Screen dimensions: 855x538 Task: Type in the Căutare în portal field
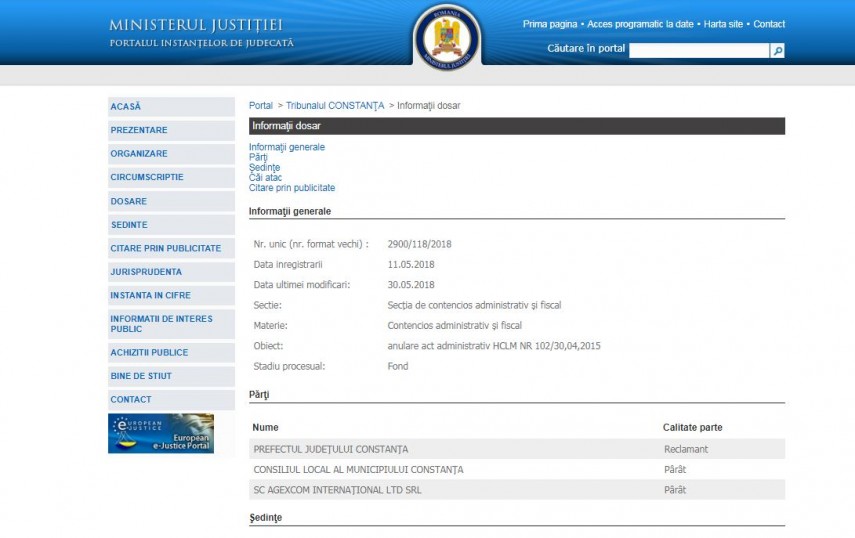coord(698,50)
